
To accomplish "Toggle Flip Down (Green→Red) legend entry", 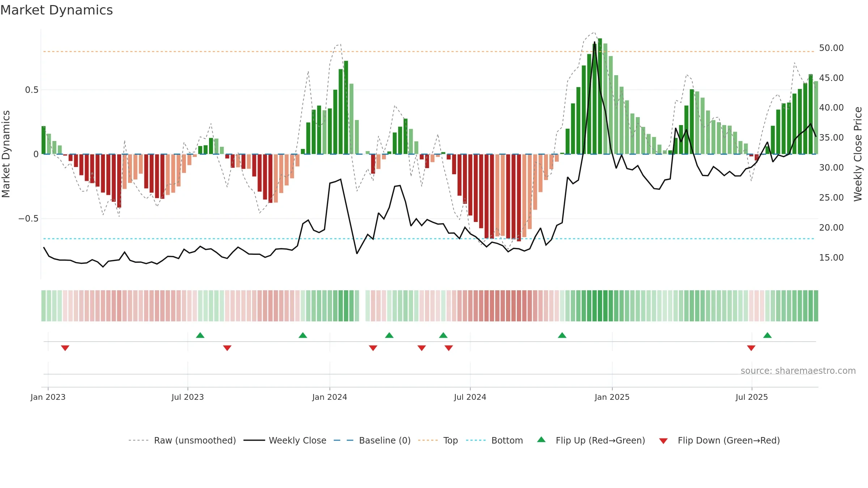I will tap(719, 440).
